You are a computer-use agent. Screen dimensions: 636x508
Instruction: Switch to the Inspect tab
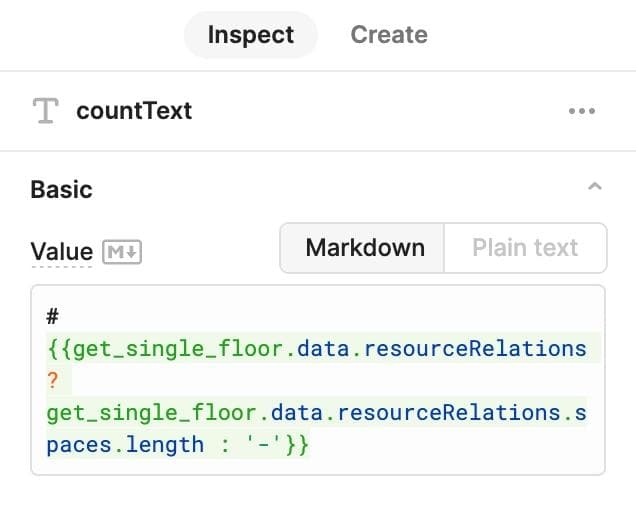250,35
